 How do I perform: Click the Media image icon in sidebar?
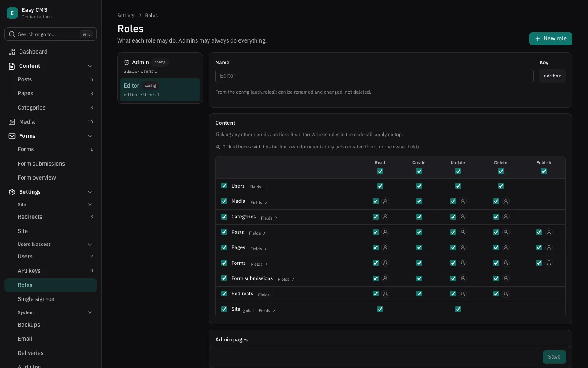(x=12, y=122)
